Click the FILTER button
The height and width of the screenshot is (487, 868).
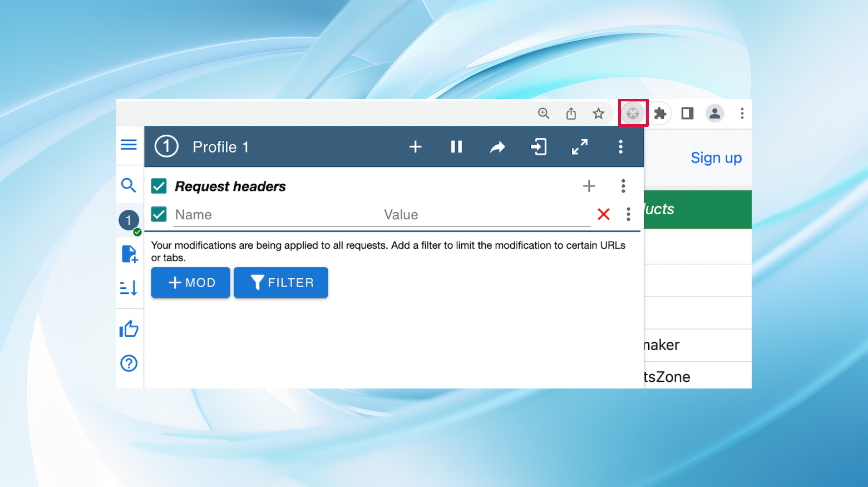(x=281, y=283)
